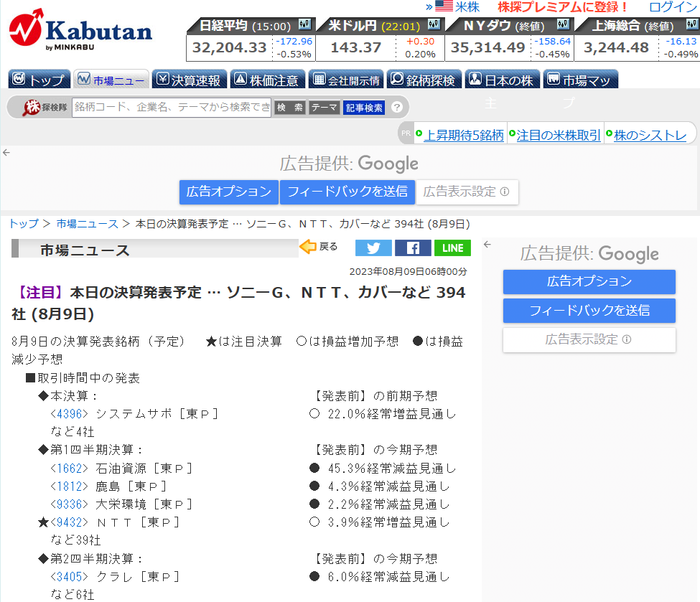Open Nikkei average chart icon
This screenshot has width=700, height=602.
(304, 25)
